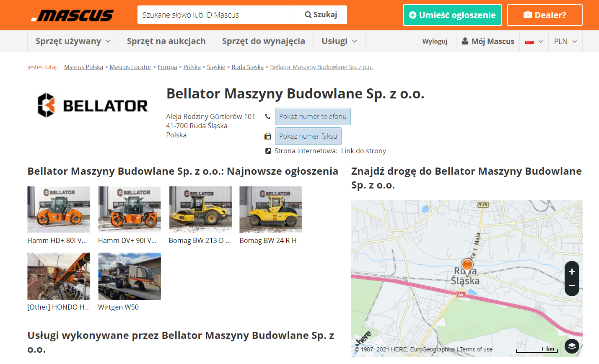Click Pokaż numer telefonu
This screenshot has width=599, height=364.
(x=313, y=116)
